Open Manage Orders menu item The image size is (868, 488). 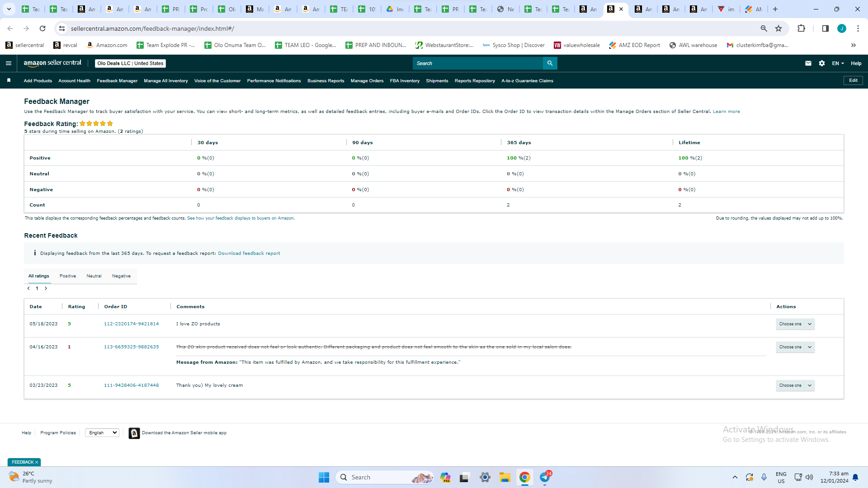[x=367, y=81]
